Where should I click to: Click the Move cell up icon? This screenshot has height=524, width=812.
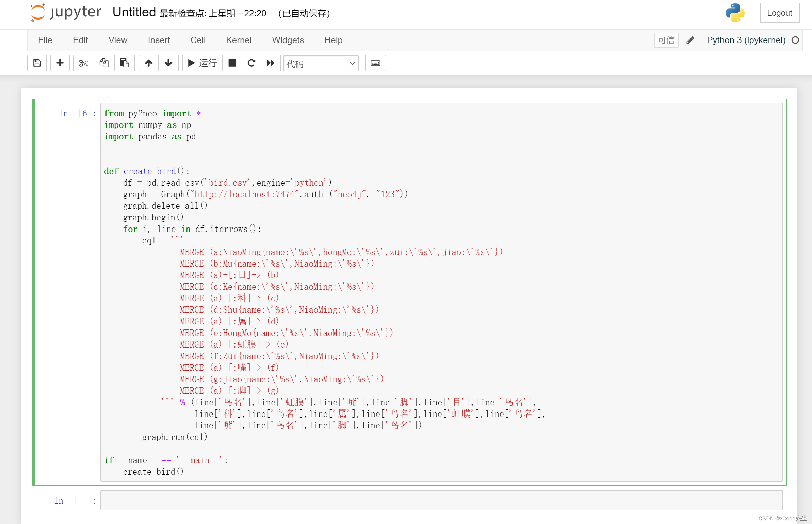[148, 63]
